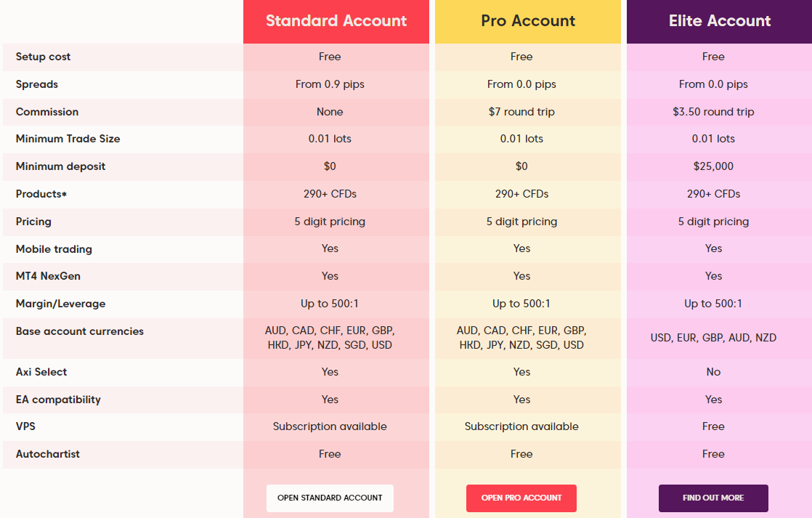Click the Axi Select row label
Viewport: 812px width, 518px height.
tap(41, 372)
